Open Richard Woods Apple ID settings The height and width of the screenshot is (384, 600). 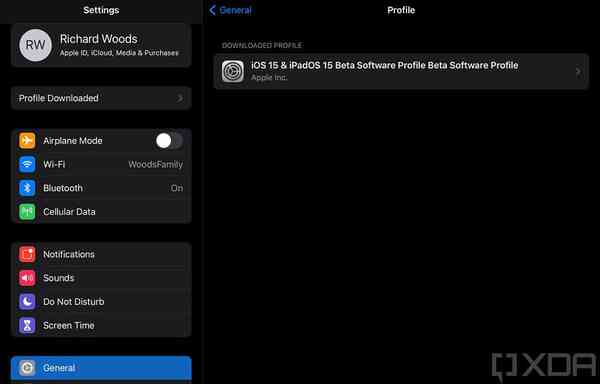[x=101, y=45]
